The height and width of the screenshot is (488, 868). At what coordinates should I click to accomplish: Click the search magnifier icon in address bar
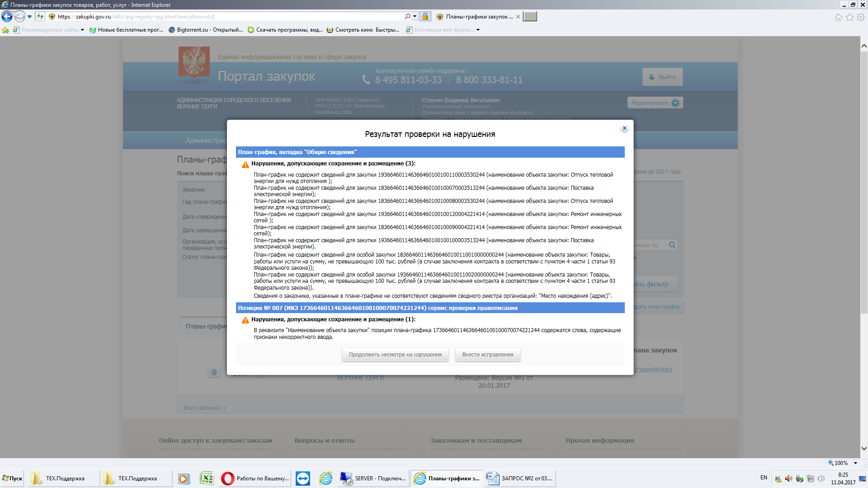(407, 17)
